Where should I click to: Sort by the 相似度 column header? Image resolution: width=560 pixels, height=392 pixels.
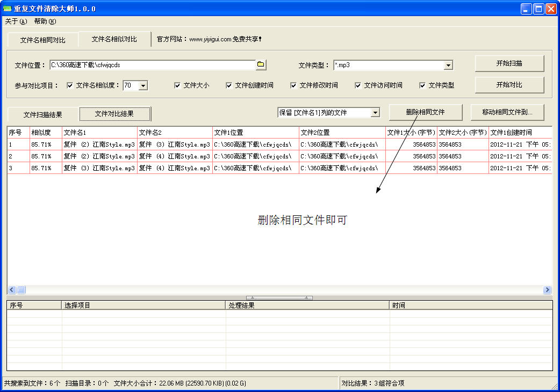point(46,132)
